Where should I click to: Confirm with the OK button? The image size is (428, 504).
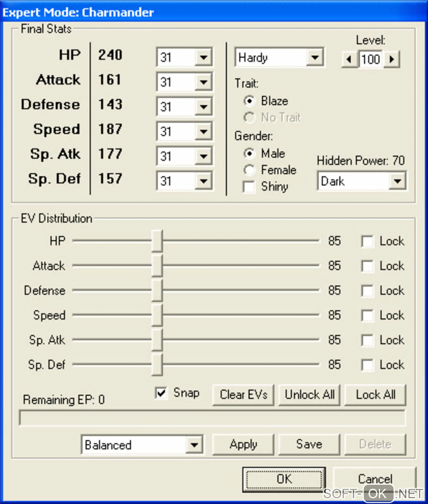click(x=284, y=479)
